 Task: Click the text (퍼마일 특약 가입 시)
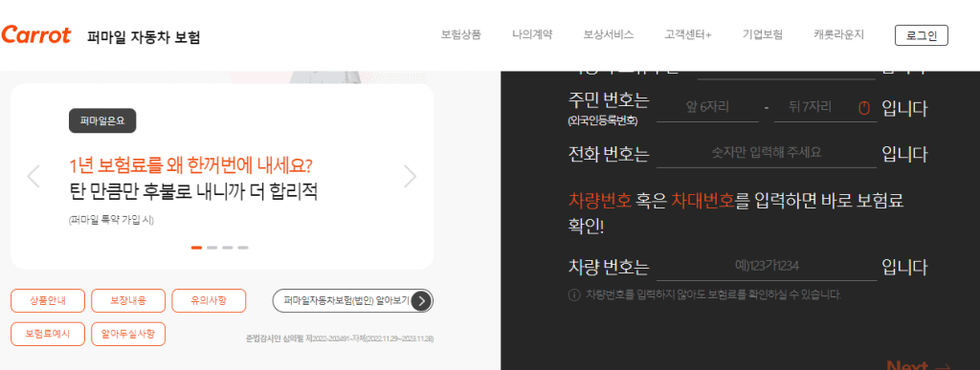pyautogui.click(x=111, y=220)
